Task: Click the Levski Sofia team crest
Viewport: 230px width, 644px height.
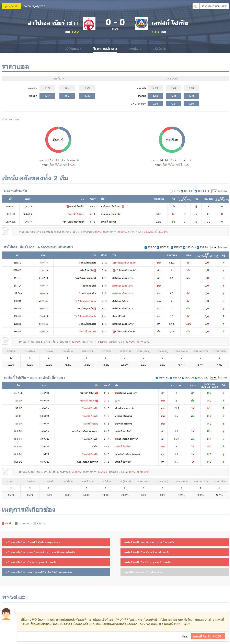Action: 141,23
